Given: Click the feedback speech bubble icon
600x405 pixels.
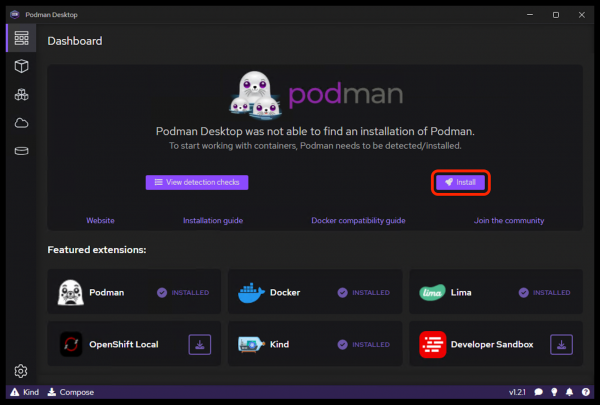Looking at the screenshot, I should click(x=538, y=393).
